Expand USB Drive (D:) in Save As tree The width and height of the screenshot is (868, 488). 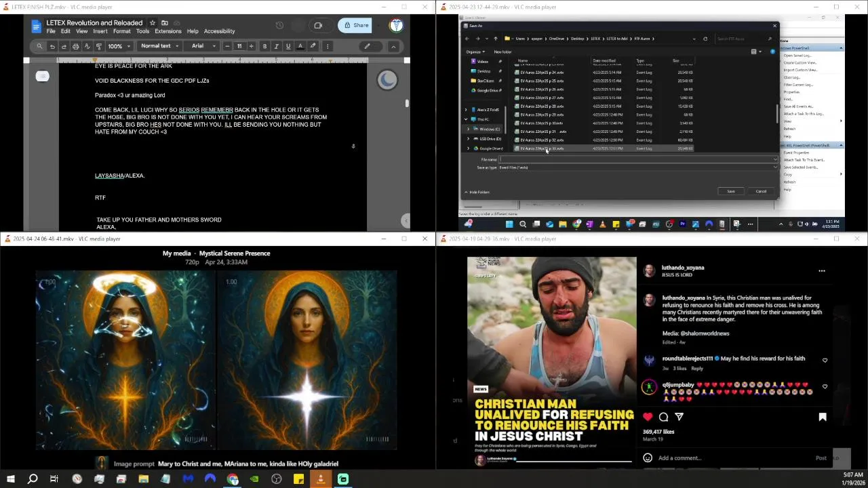[x=468, y=139]
